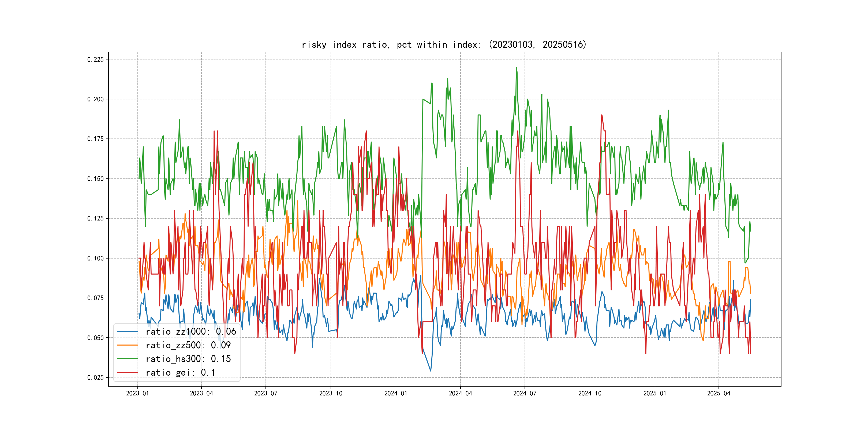The width and height of the screenshot is (868, 434).
Task: Click the 2023-10 x-axis tick label
Action: [x=331, y=393]
